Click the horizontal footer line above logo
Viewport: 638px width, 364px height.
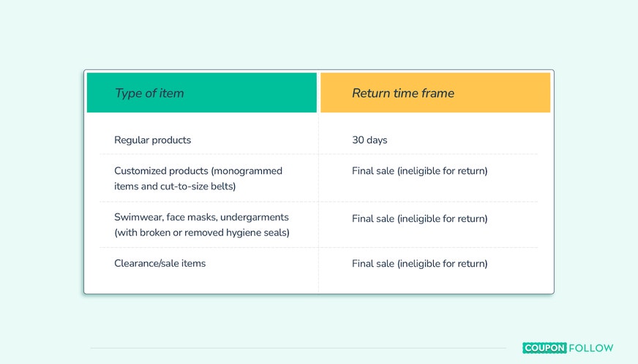(x=298, y=348)
